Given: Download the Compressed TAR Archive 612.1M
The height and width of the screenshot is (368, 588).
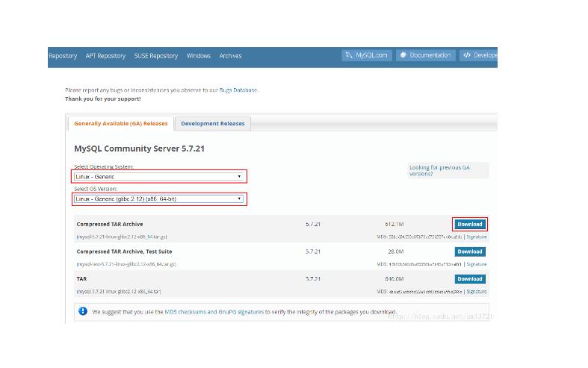Looking at the screenshot, I should 469,224.
